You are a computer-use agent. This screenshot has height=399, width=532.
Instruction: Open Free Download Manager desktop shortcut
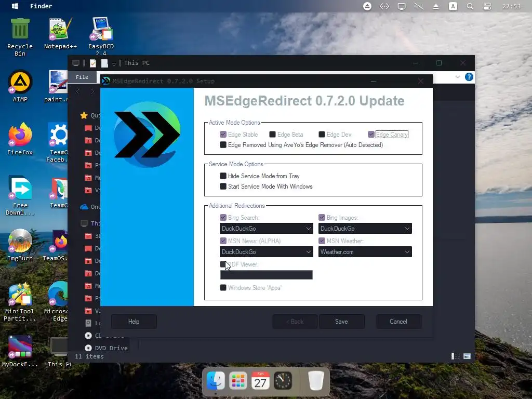coord(20,195)
